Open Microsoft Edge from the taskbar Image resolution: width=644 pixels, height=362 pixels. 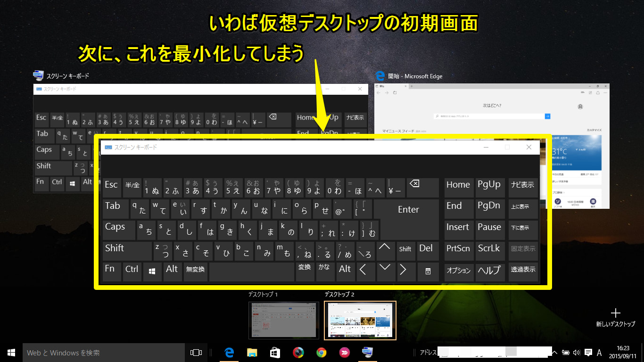[230, 353]
